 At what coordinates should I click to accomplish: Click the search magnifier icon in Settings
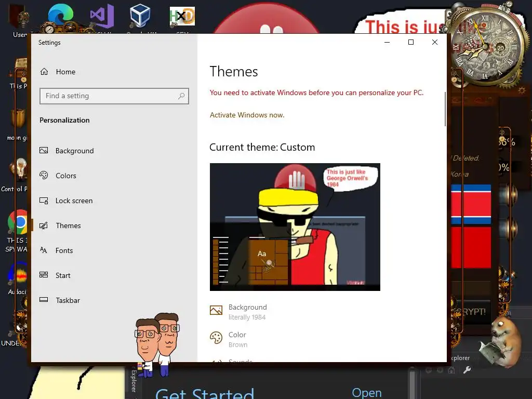pyautogui.click(x=181, y=96)
